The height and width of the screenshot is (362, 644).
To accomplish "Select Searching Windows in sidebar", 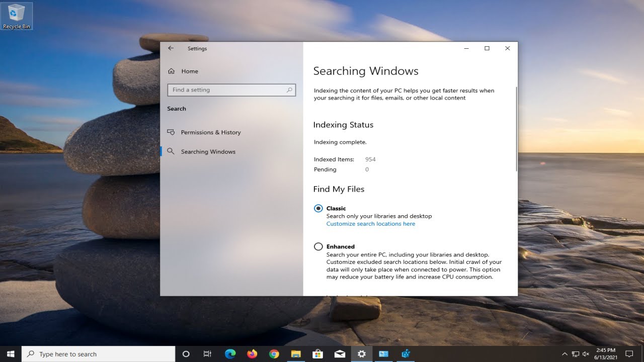I will point(208,151).
